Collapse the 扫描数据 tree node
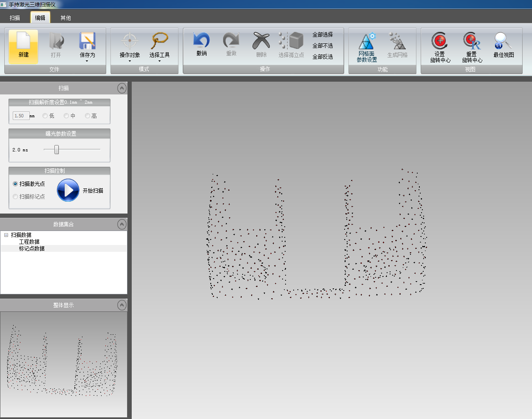532x419 pixels. 6,235
